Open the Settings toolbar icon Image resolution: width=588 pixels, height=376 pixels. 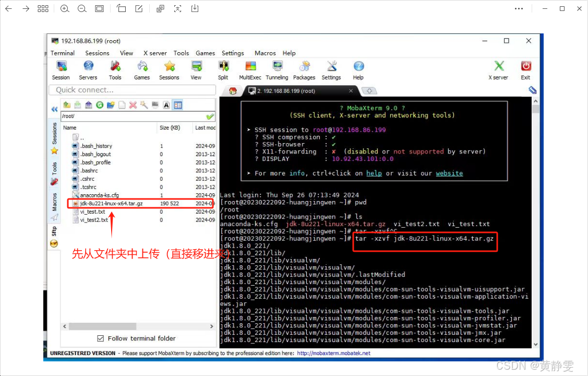(331, 70)
